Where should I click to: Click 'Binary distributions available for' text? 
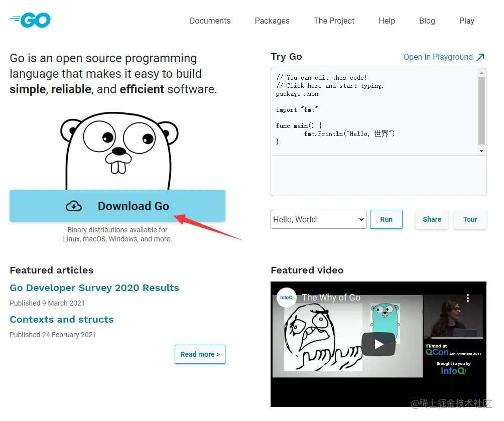pos(117,230)
